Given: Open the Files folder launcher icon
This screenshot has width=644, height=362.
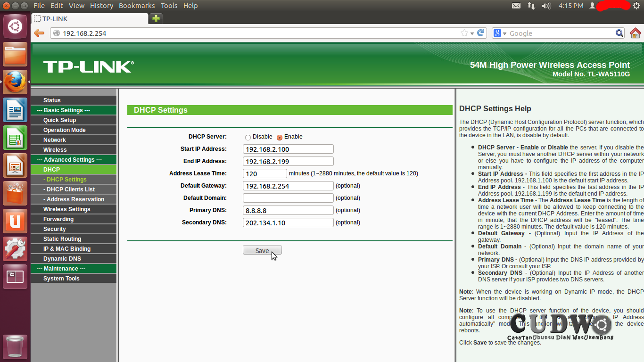Looking at the screenshot, I should (x=15, y=54).
